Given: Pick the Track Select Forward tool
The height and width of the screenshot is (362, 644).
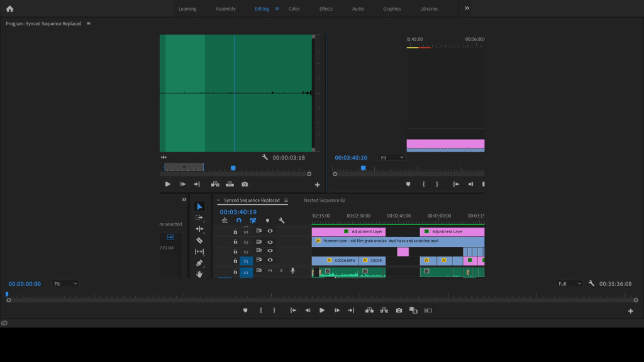Looking at the screenshot, I should coord(199,217).
